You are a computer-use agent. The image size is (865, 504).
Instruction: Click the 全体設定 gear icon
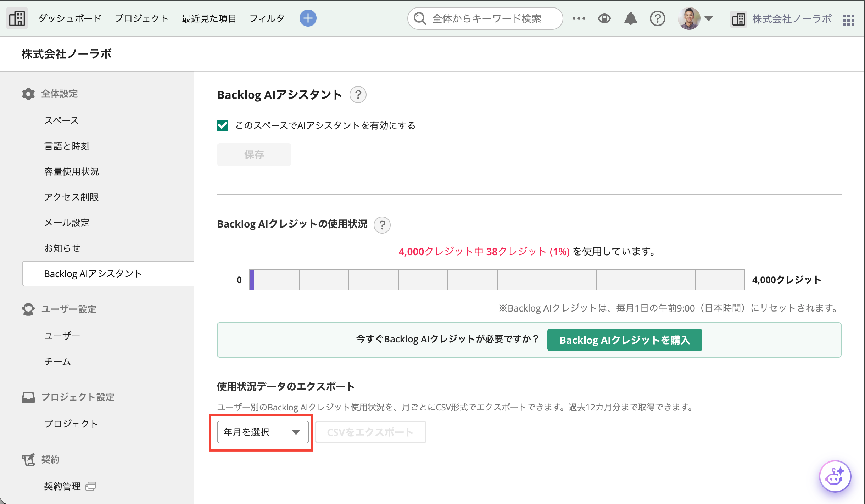28,94
